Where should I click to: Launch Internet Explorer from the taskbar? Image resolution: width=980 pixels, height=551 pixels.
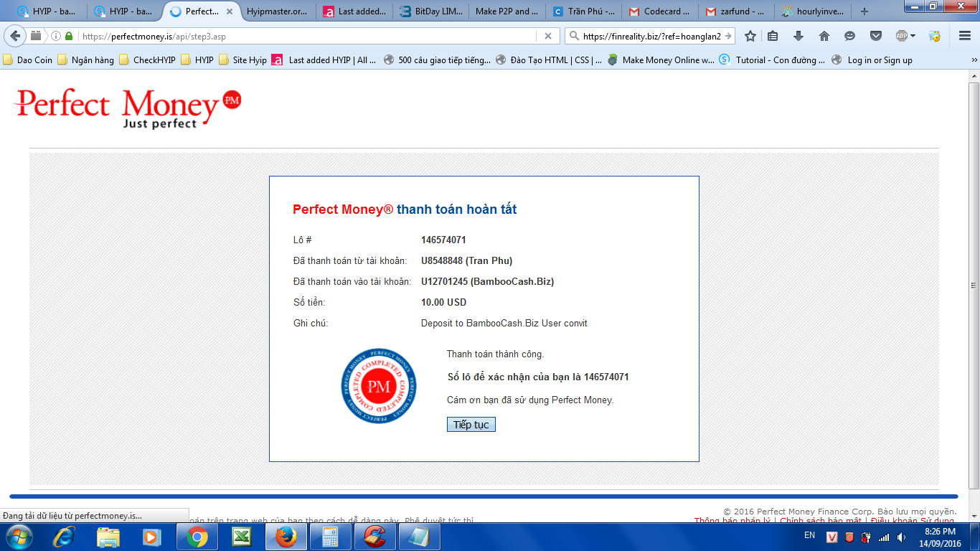point(64,537)
